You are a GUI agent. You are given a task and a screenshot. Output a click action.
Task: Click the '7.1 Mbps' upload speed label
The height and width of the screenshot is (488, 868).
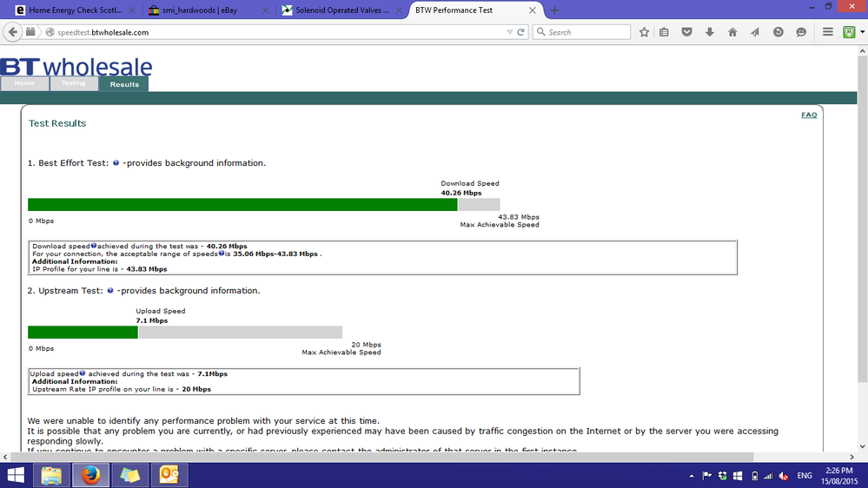click(152, 320)
